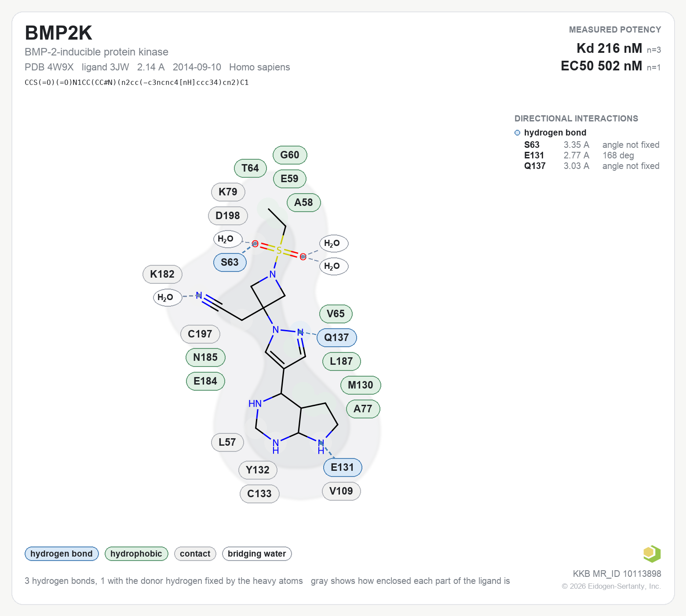Select the E131 residue pill in the diagram
This screenshot has height=616, width=686.
click(343, 467)
